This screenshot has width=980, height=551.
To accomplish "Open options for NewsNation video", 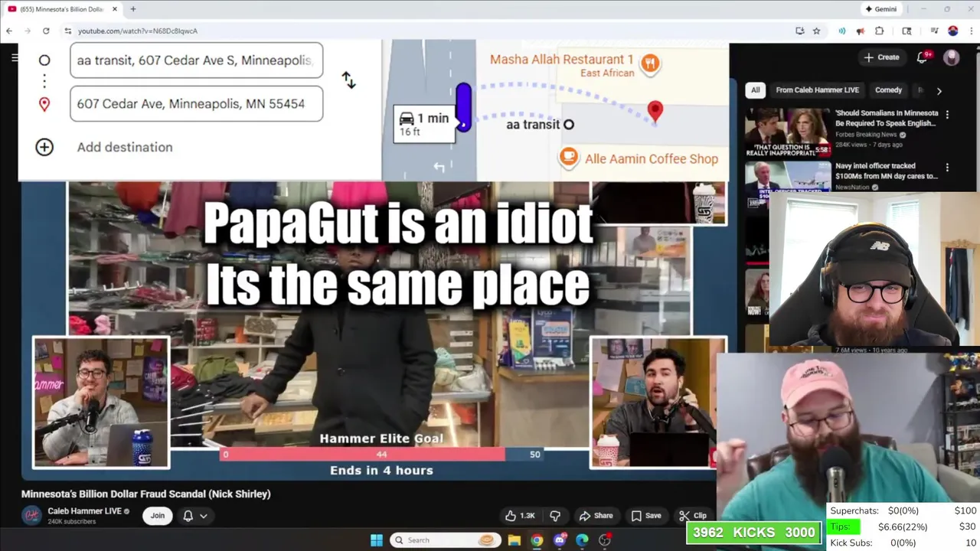I will pyautogui.click(x=947, y=168).
